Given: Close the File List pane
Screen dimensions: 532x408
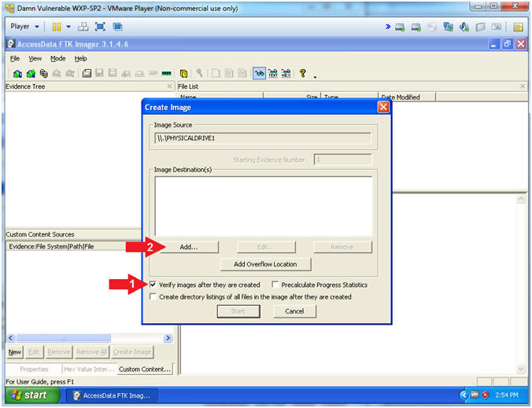Looking at the screenshot, I should click(523, 86).
